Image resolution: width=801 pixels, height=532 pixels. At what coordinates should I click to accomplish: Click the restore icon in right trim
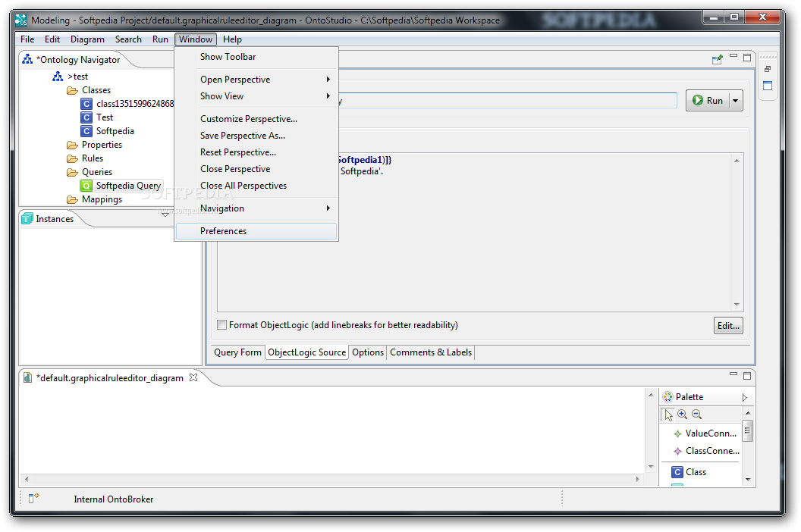point(768,69)
